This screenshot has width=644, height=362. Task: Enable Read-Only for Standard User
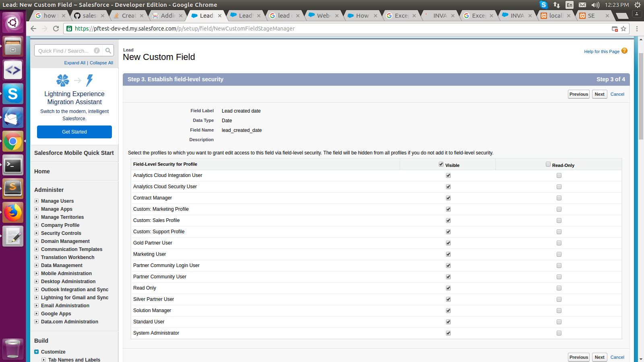(x=559, y=322)
